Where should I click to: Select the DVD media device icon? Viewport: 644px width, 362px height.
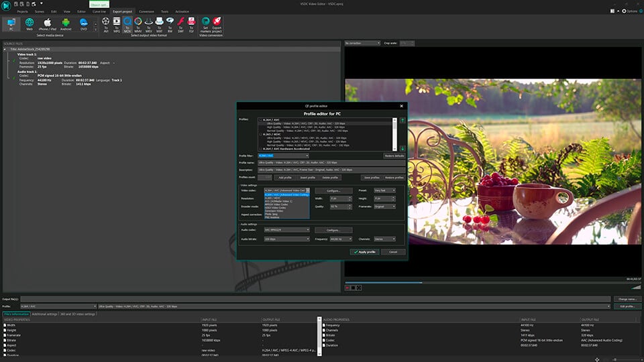tap(84, 24)
